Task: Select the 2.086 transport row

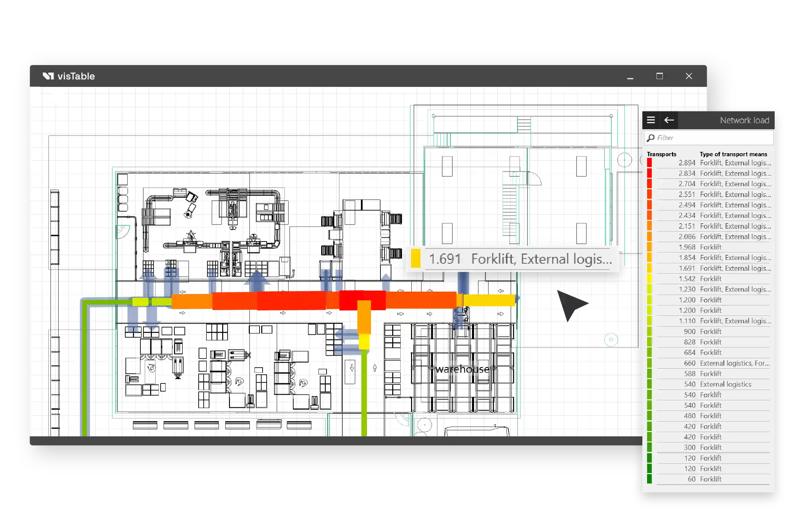Action: click(x=709, y=237)
